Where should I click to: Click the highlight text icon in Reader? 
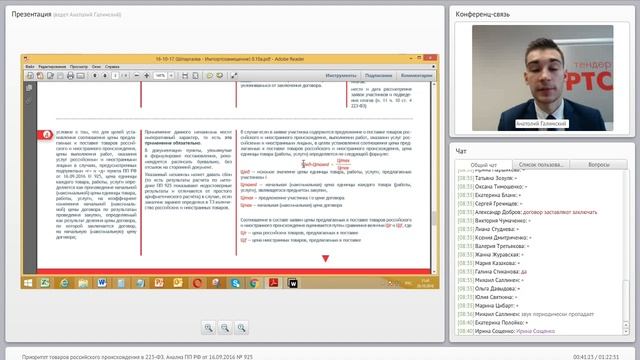point(220,76)
